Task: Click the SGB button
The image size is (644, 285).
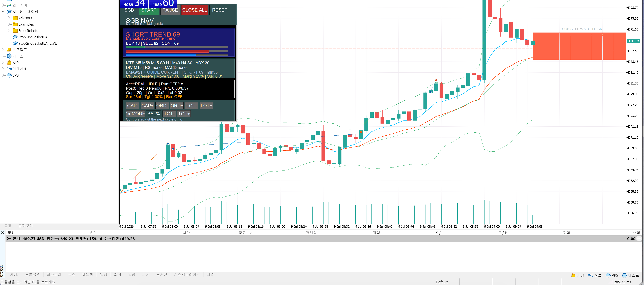Action: tap(129, 10)
